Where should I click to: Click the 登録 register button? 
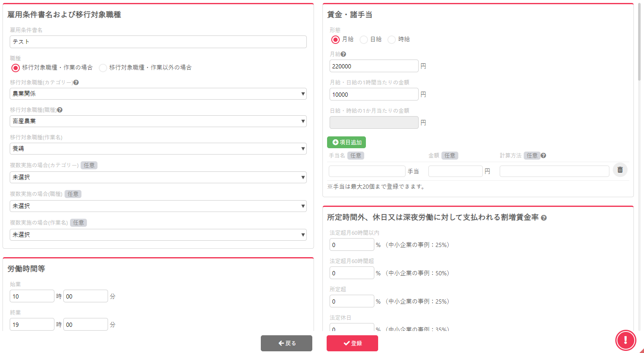coord(352,343)
